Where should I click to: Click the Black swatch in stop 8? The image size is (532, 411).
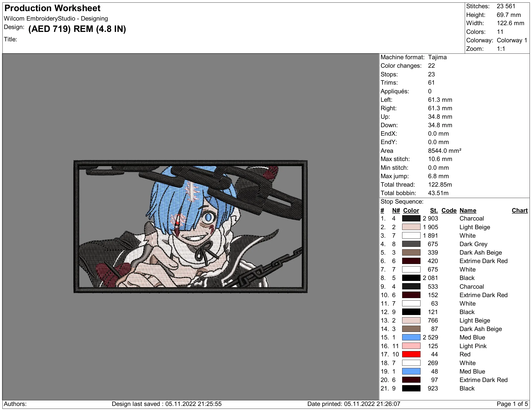pos(411,278)
